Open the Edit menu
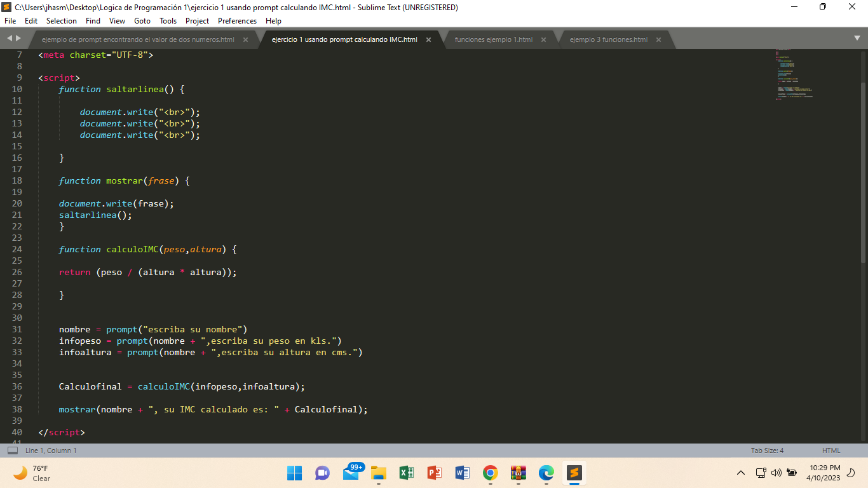This screenshot has width=868, height=488. point(31,21)
